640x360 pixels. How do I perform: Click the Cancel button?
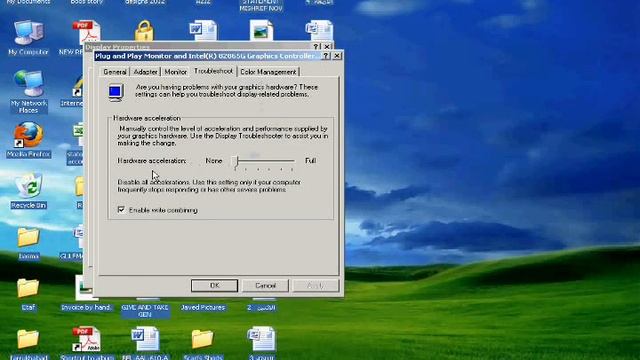(x=265, y=285)
